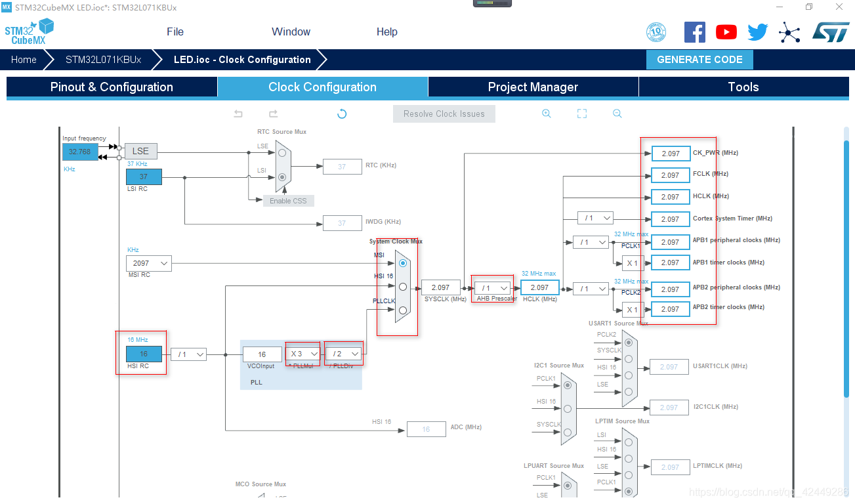Select LSI in LPTIM Source Mux
This screenshot has width=855, height=504.
pyautogui.click(x=629, y=442)
